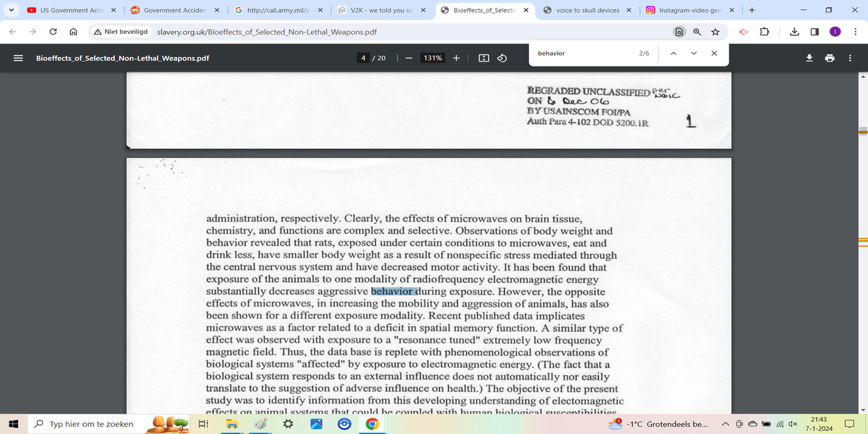Screen dimensions: 868x434
Task: Open Google Chrome on the taskbar
Action: click(x=371, y=424)
